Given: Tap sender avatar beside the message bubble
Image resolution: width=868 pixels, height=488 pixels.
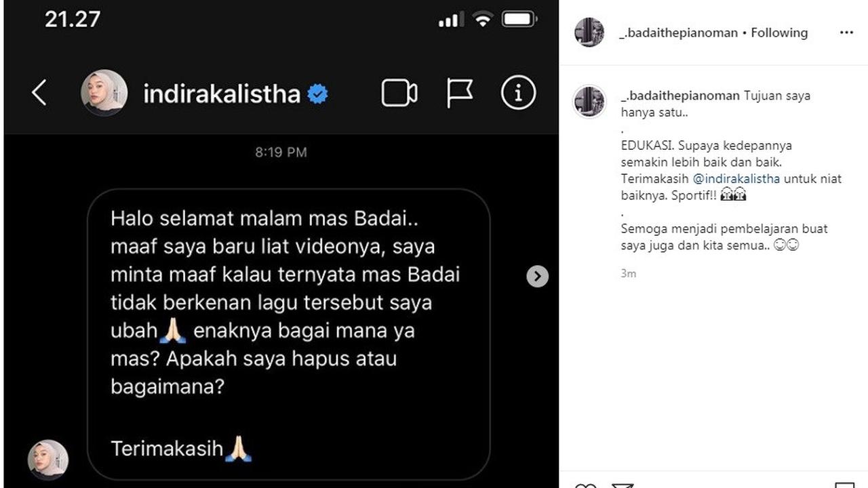Looking at the screenshot, I should (48, 460).
